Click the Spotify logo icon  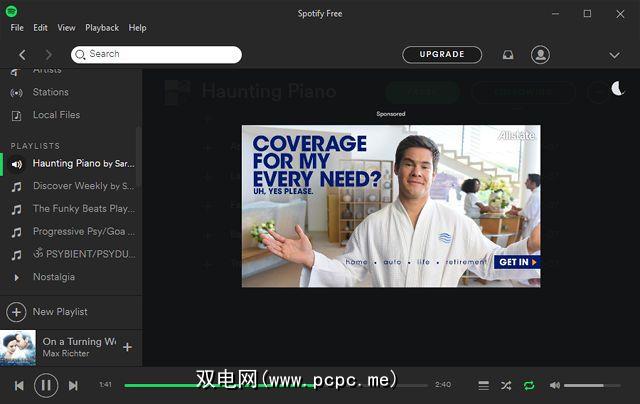(11, 11)
